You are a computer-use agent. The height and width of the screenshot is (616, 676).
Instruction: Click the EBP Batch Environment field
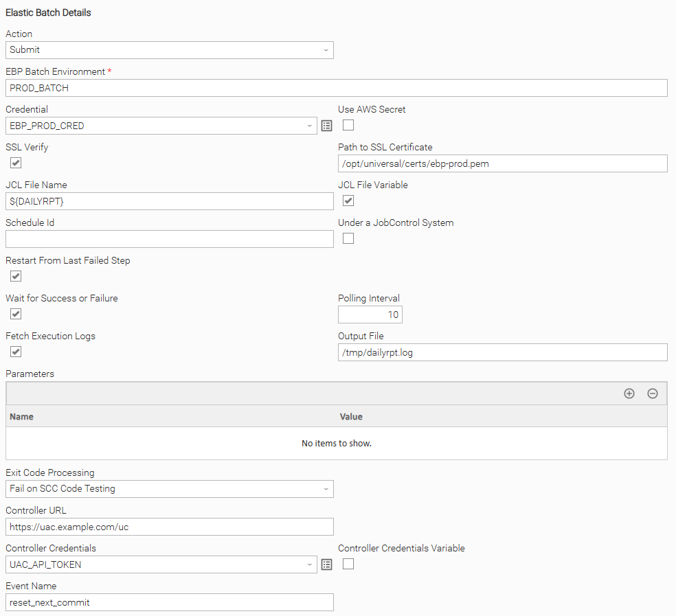[336, 88]
